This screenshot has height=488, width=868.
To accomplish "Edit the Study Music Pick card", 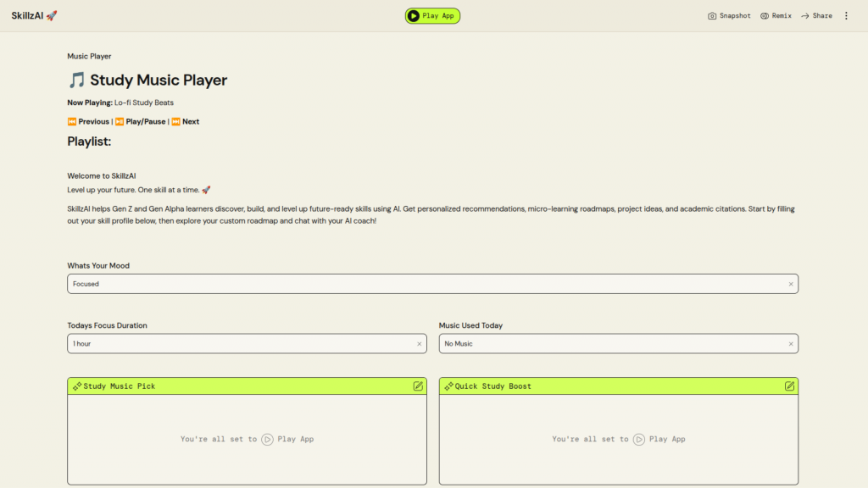I will (x=418, y=386).
